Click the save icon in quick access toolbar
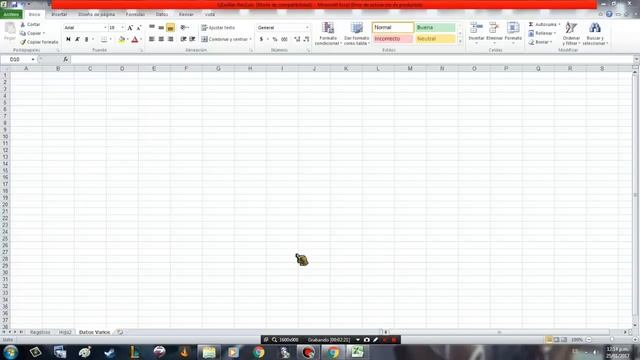Viewport: 640px width, 360px height. [x=14, y=4]
